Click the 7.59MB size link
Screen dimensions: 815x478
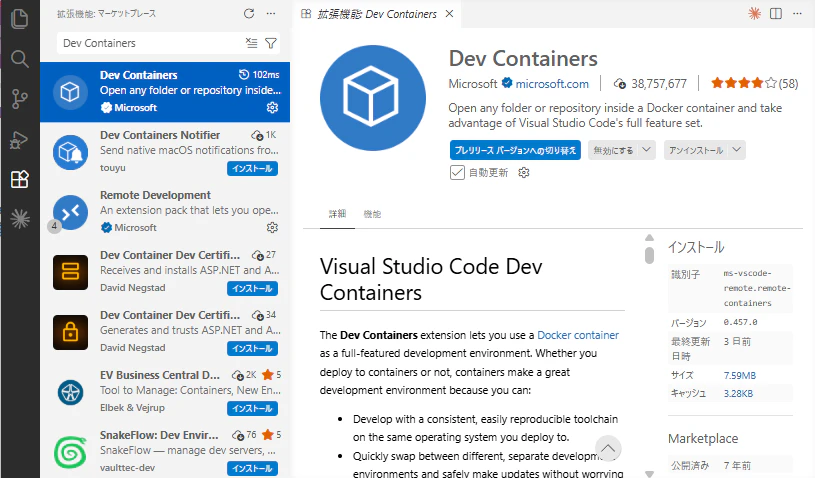[740, 375]
